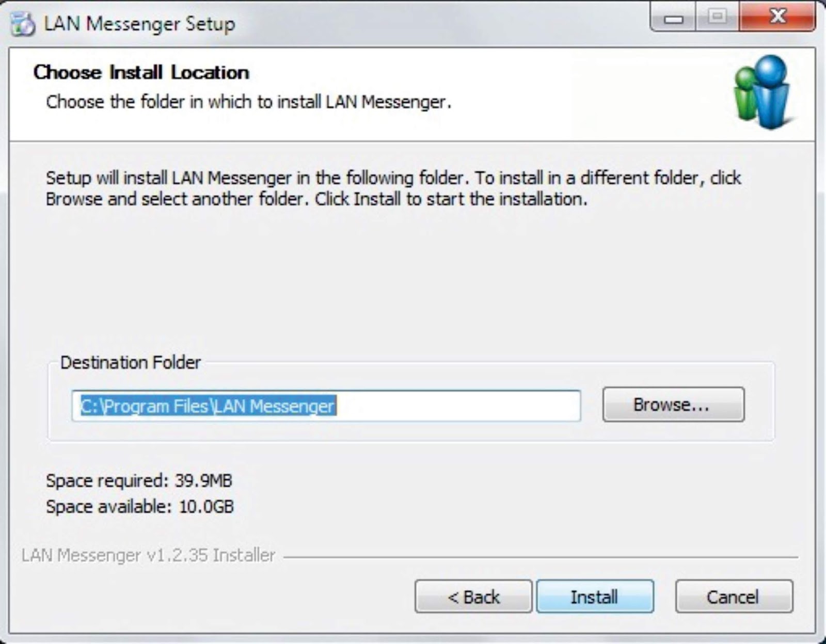
Task: Click the Space available: 10.0GB text
Action: (x=140, y=507)
